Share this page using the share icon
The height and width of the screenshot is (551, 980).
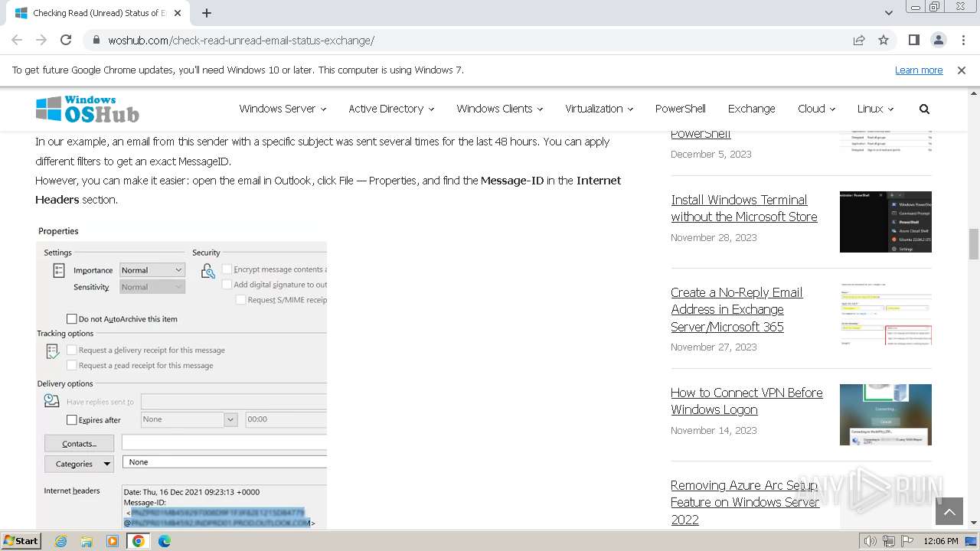pyautogui.click(x=859, y=40)
